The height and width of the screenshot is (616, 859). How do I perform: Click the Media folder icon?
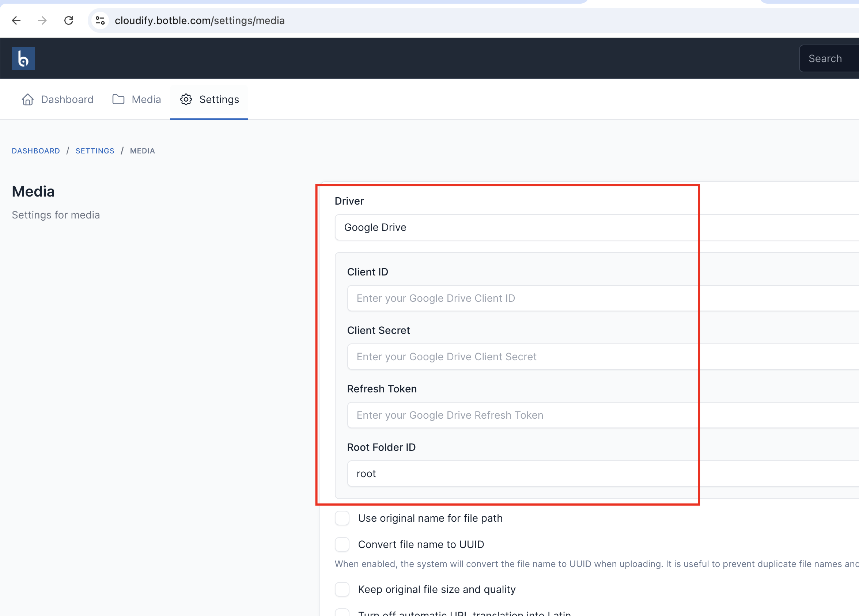(x=118, y=100)
